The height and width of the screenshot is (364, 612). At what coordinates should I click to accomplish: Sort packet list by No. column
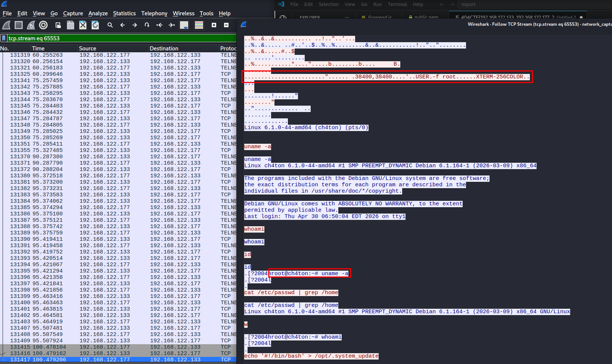(15, 49)
